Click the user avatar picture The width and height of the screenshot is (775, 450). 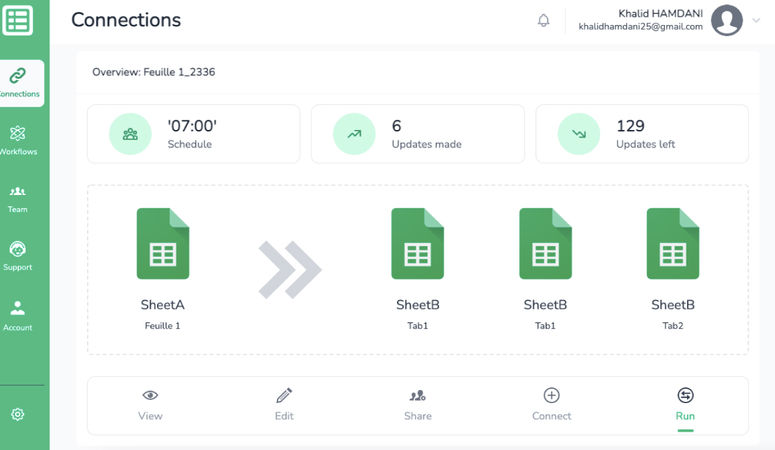click(x=727, y=20)
